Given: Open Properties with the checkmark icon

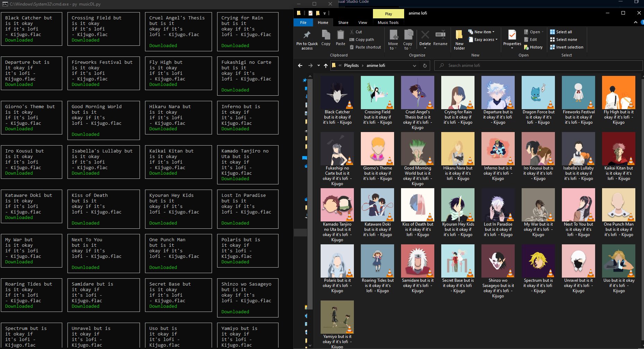Looking at the screenshot, I should 512,35.
